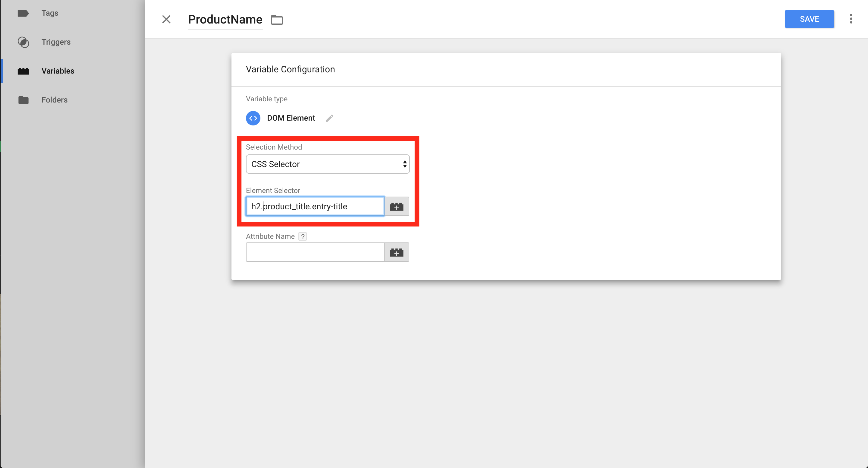Viewport: 868px width, 468px height.
Task: Open the three-dot more options menu
Action: pos(851,19)
